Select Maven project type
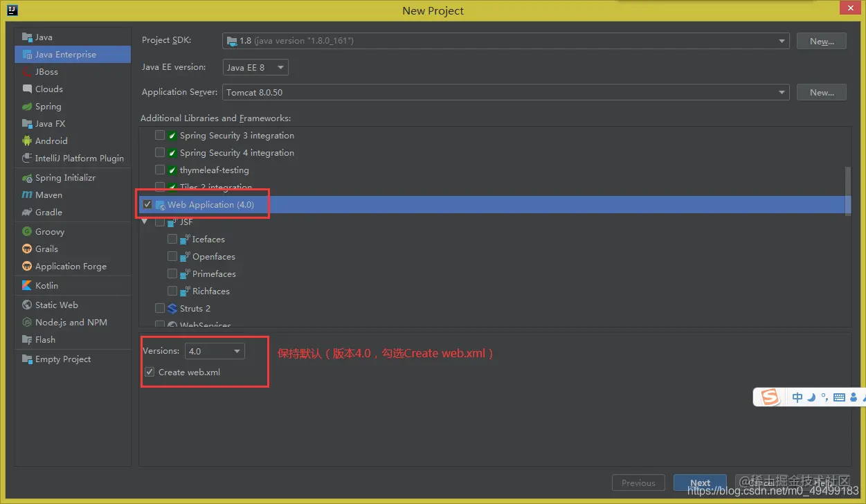This screenshot has height=504, width=866. click(73, 195)
